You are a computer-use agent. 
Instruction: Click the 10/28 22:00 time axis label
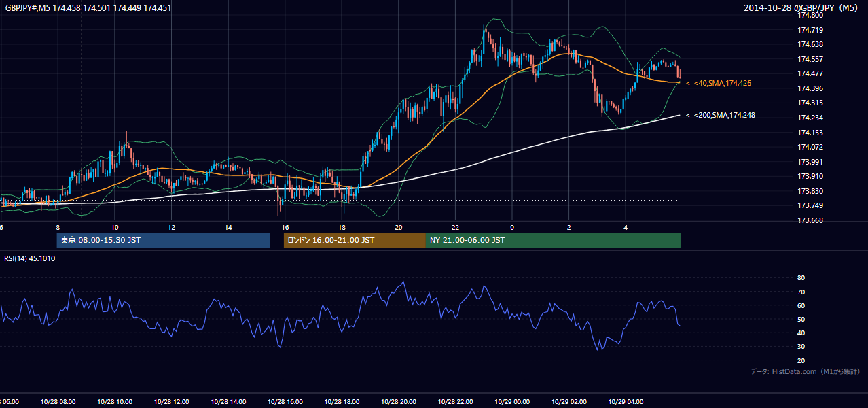[x=455, y=401]
